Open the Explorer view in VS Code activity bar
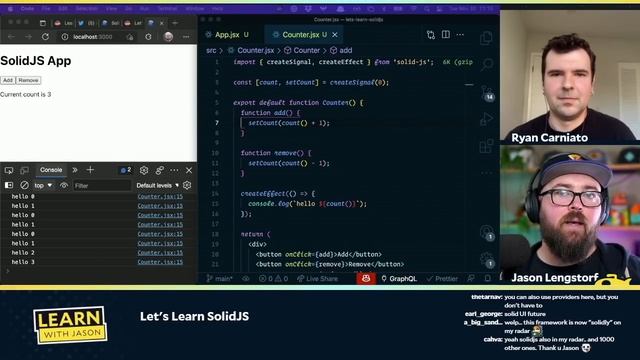640x360 pixels. tap(486, 38)
